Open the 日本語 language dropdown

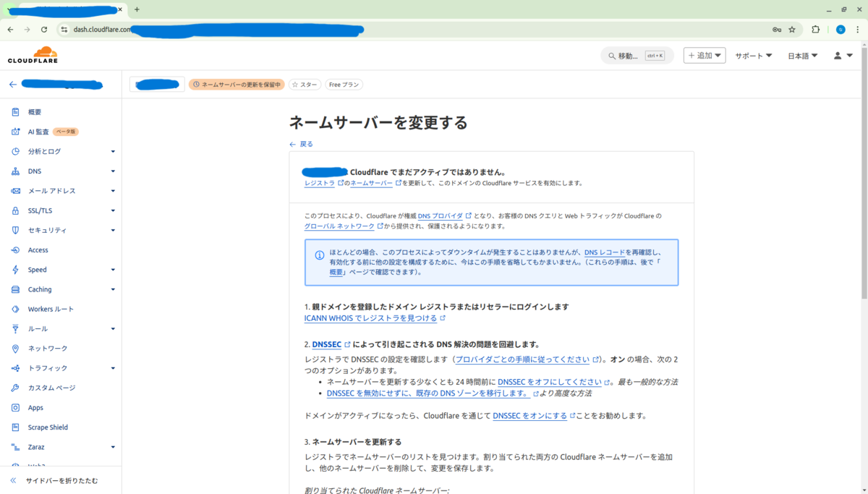803,56
